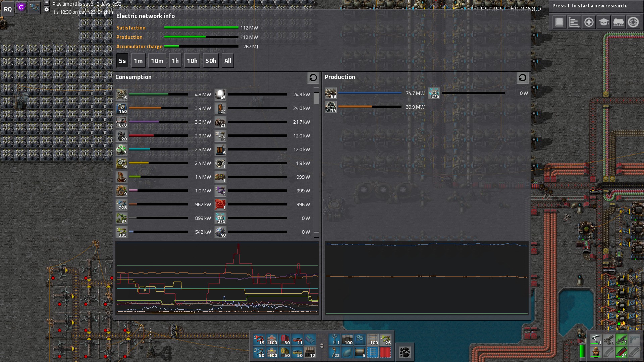
Task: Click the RQ button
Action: [8, 9]
